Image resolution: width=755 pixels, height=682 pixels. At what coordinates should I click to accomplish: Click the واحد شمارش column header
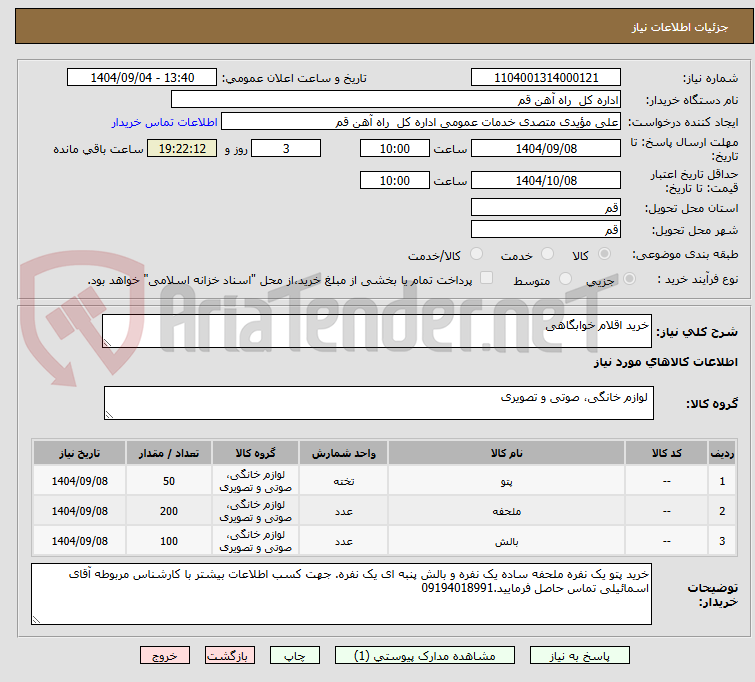[x=343, y=453]
